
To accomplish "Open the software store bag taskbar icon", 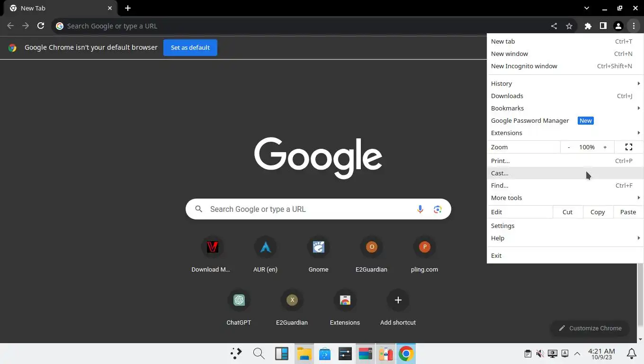I will click(324, 354).
